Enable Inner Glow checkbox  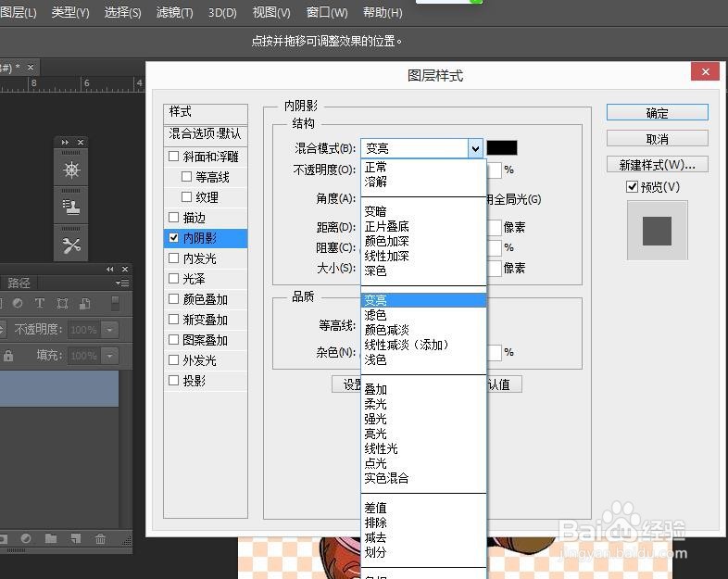173,258
